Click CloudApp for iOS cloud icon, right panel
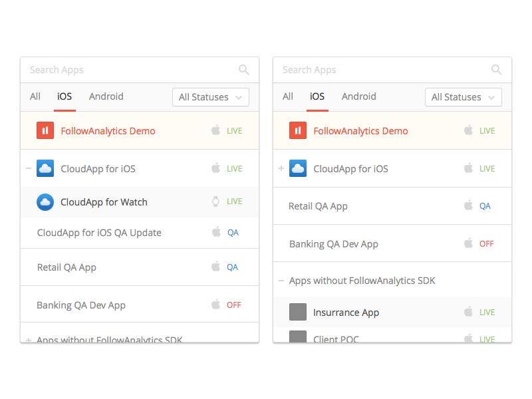532x399 pixels. tap(298, 168)
